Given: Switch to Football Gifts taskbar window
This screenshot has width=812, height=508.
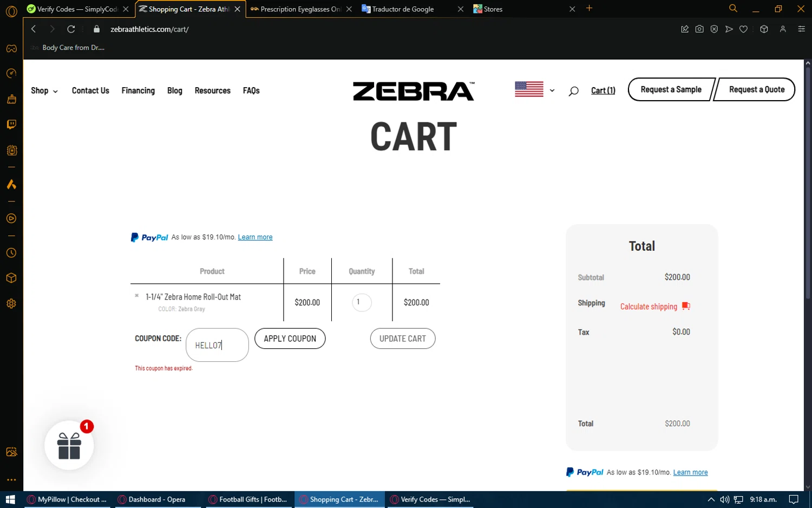Looking at the screenshot, I should pyautogui.click(x=248, y=499).
